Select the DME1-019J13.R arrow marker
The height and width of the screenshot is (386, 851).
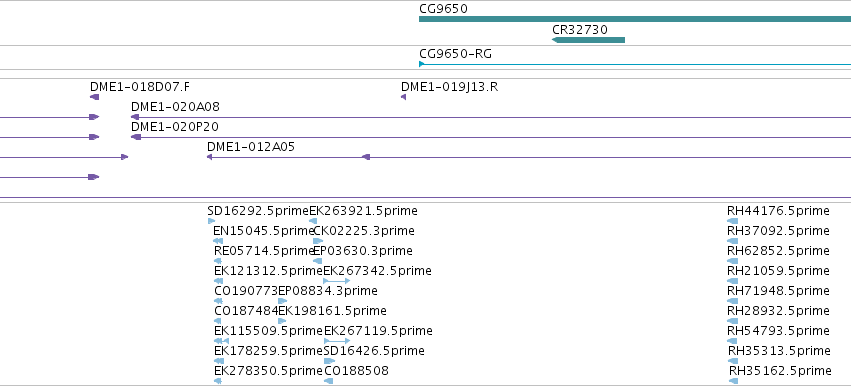(403, 97)
